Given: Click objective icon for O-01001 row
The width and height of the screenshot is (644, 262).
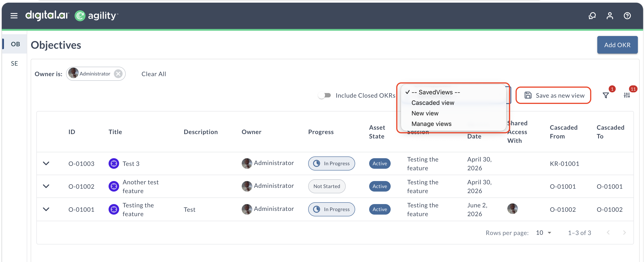Looking at the screenshot, I should 114,209.
